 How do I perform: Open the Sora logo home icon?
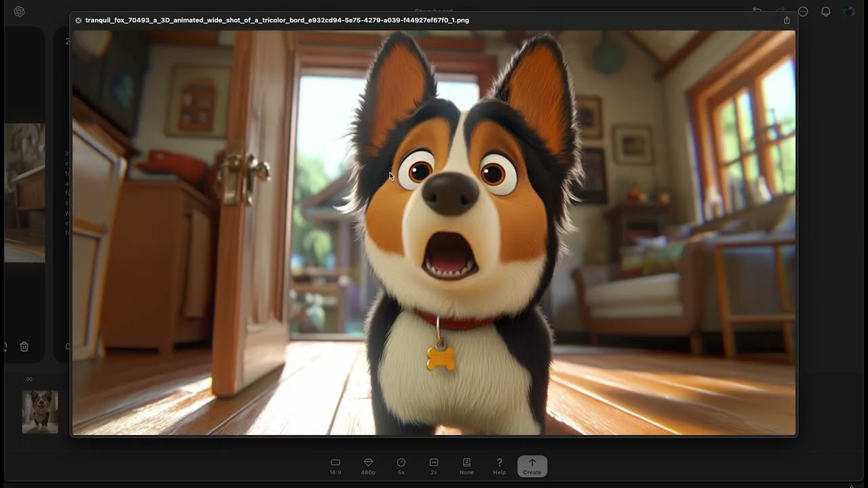19,12
